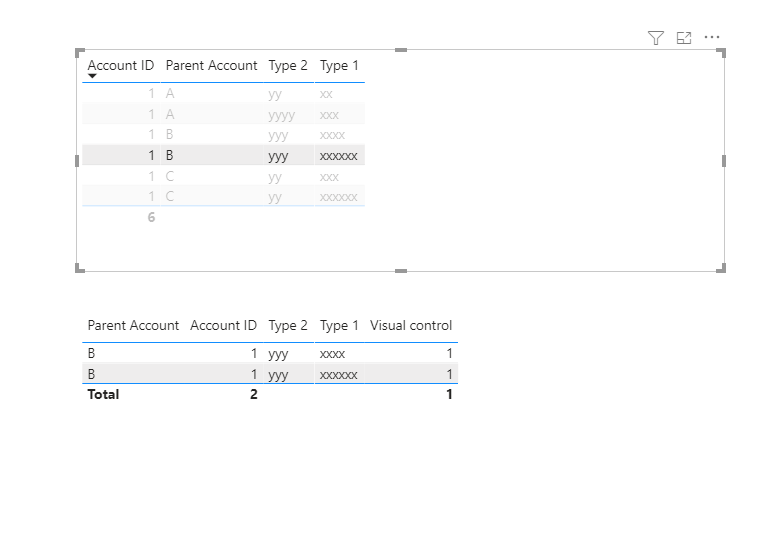Open the visual filter icon
Viewport: 761px width, 534px height.
pos(656,37)
